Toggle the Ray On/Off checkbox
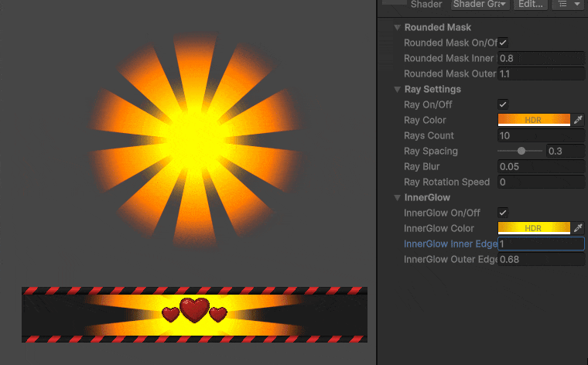This screenshot has width=588, height=365. click(x=503, y=104)
